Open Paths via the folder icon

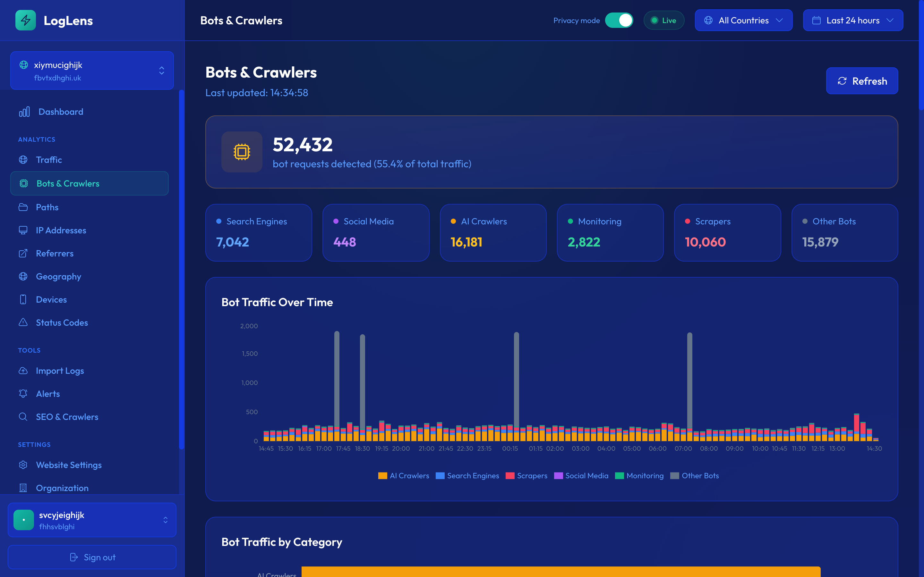point(23,207)
